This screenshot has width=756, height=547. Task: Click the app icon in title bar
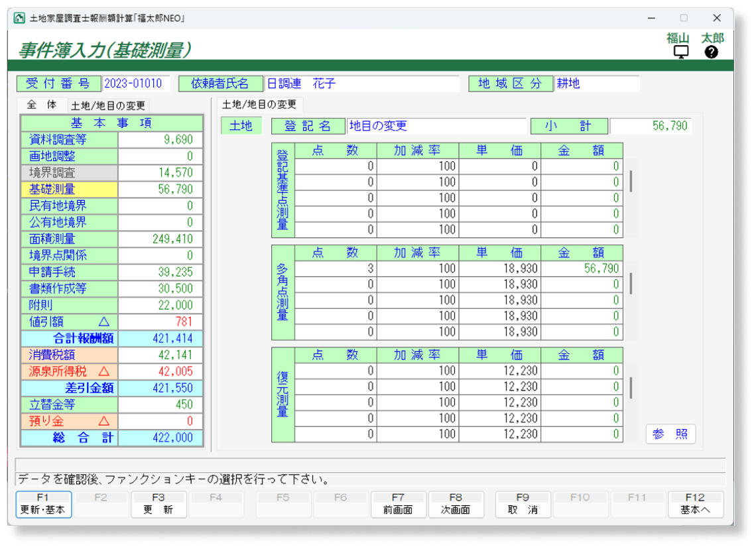19,18
